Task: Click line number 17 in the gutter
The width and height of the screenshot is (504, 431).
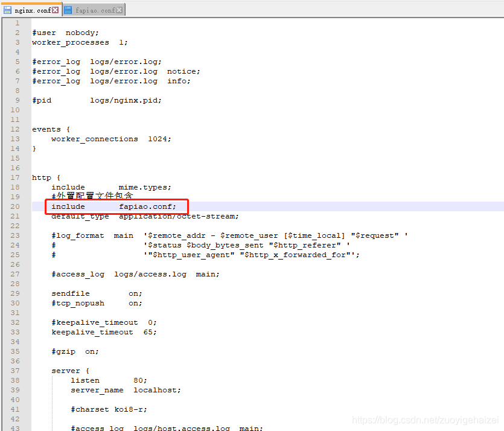Action: click(x=14, y=177)
